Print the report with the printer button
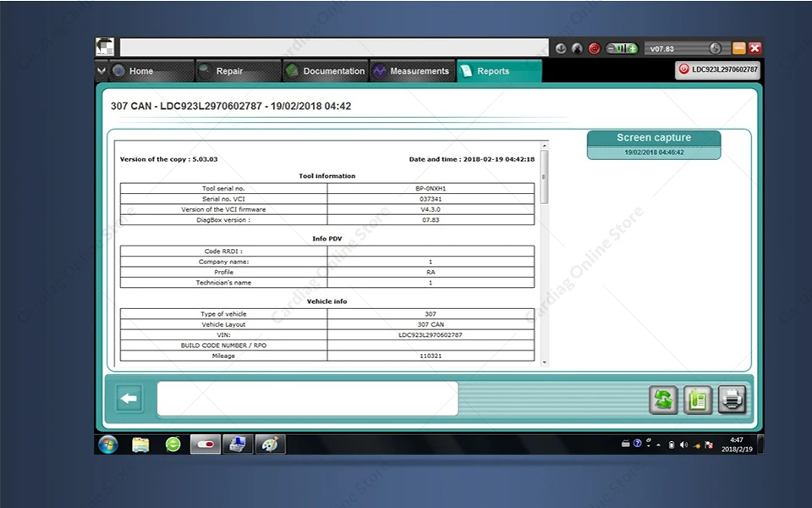The height and width of the screenshot is (508, 812). [x=732, y=400]
